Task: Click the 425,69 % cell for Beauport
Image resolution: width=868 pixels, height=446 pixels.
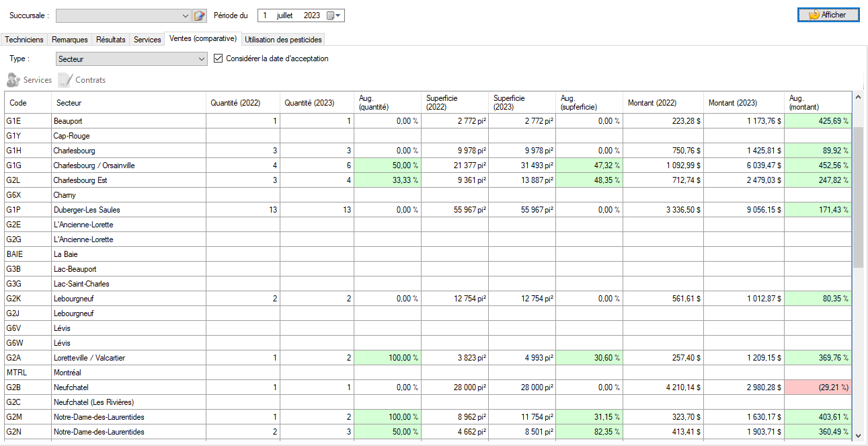Action: [818, 121]
